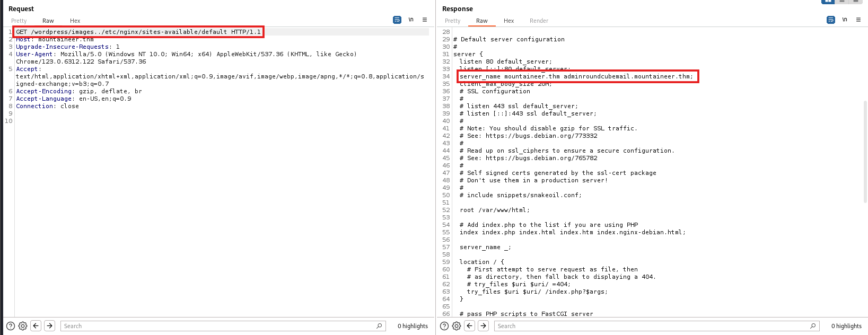
Task: Go to the next request search match
Action: point(49,326)
